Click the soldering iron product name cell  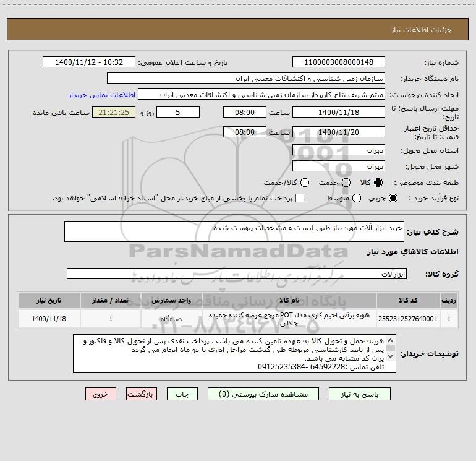click(289, 319)
